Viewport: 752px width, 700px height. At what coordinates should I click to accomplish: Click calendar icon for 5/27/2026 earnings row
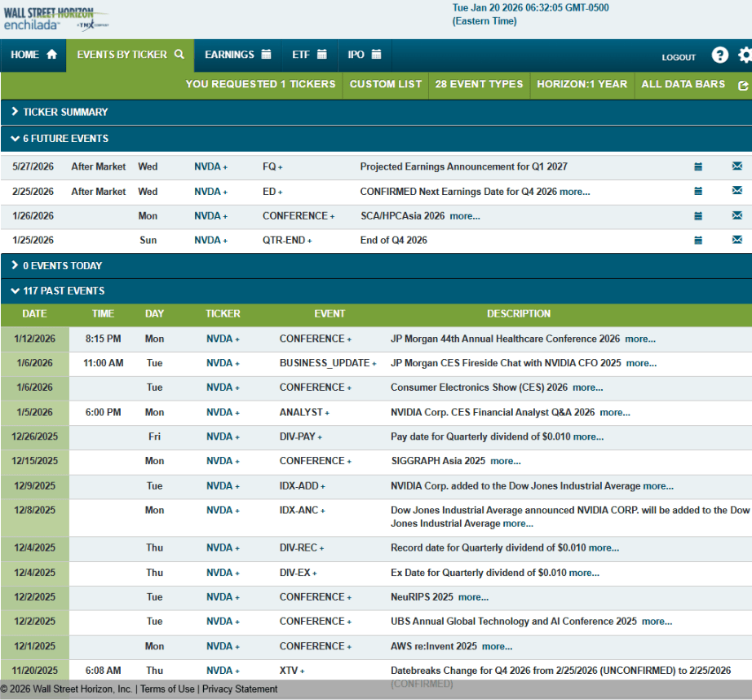click(x=698, y=166)
